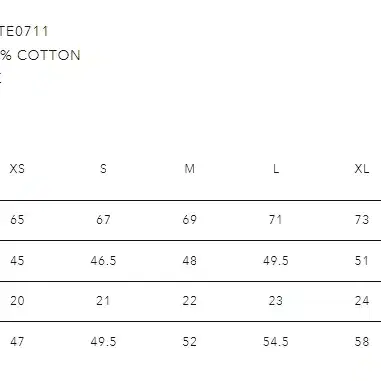Select the S size column header
Viewport: 381px width, 381px height.
click(103, 169)
